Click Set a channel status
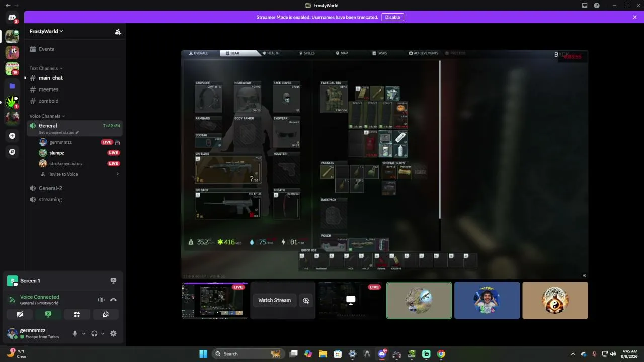Viewport: 644px width, 362px height. pos(56,133)
